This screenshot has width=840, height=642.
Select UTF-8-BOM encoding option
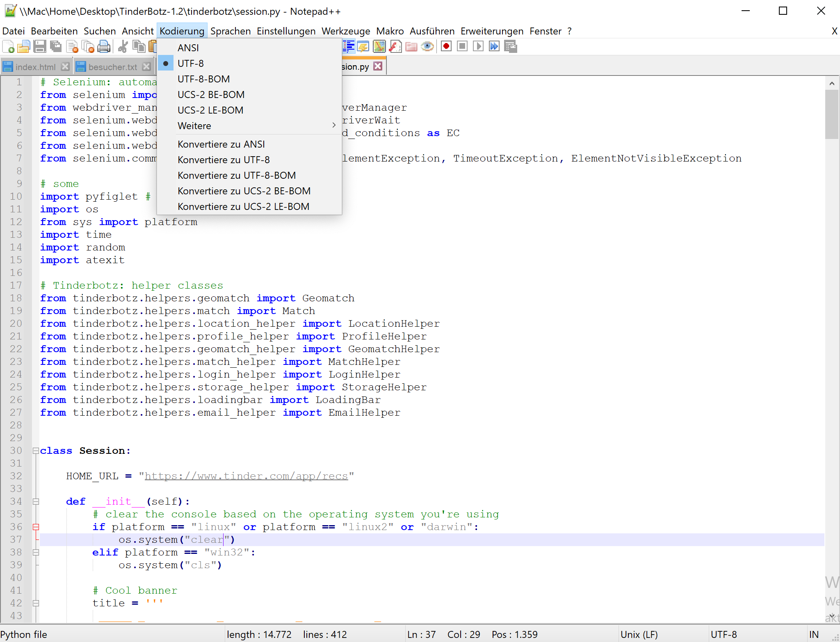click(203, 79)
